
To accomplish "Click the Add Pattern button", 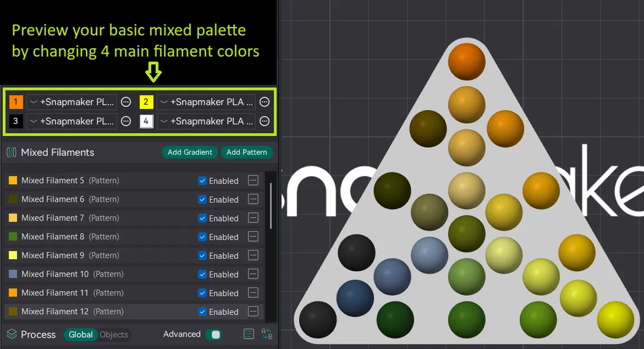I will coord(247,152).
